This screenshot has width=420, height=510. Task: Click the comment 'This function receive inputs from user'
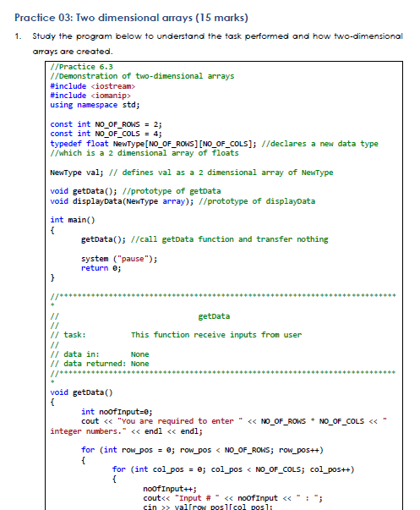click(x=216, y=335)
